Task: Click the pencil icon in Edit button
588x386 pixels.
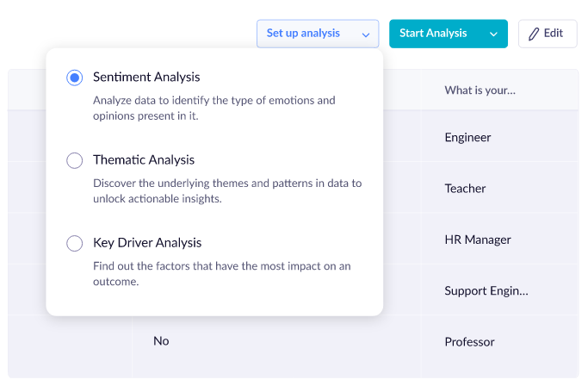Action: (x=534, y=34)
